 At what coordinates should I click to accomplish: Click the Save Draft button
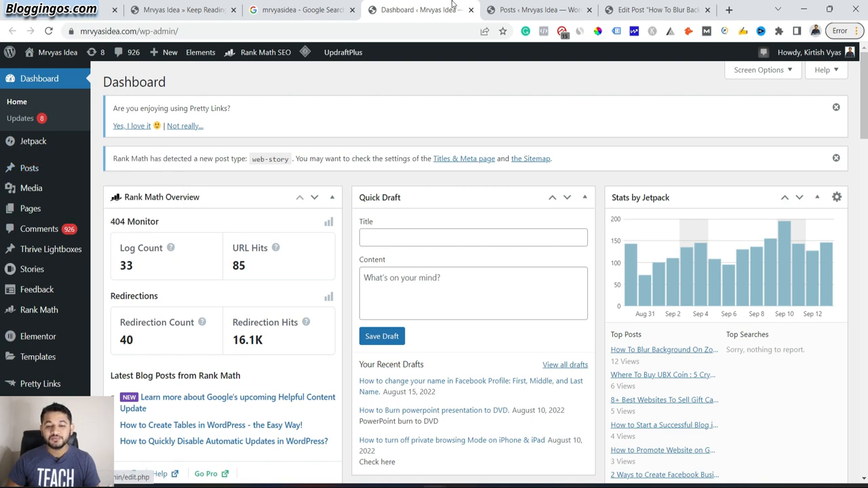pos(382,336)
